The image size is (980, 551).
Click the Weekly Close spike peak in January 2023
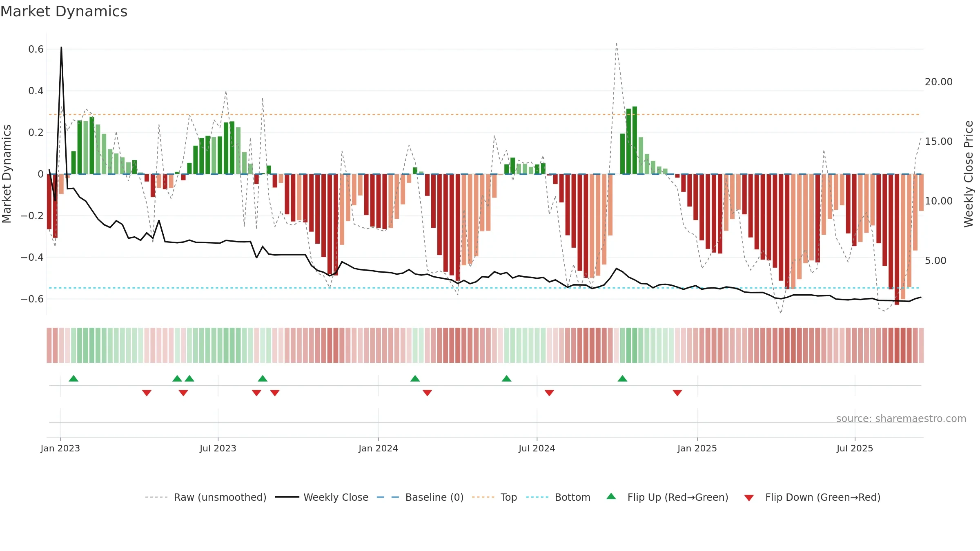61,47
